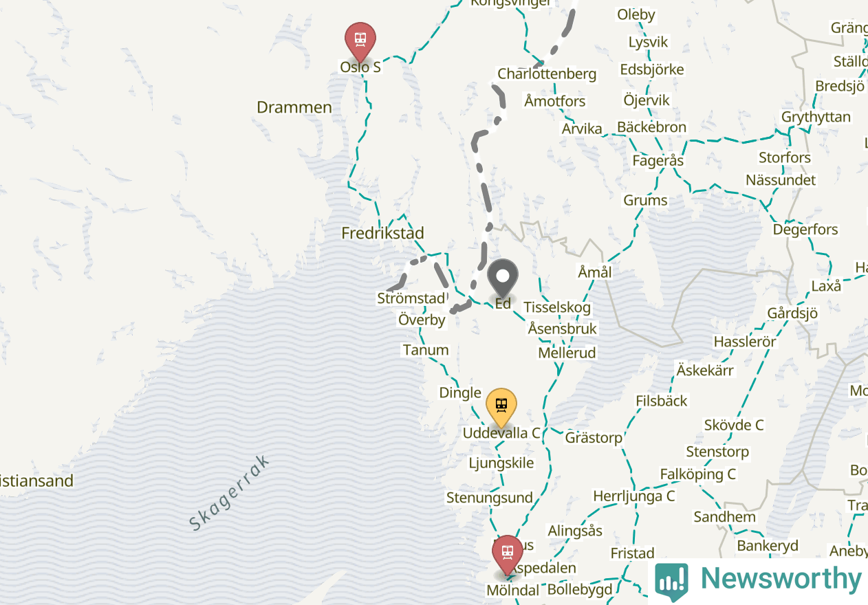Click the Drammen city label
Image resolution: width=868 pixels, height=605 pixels.
click(x=294, y=107)
